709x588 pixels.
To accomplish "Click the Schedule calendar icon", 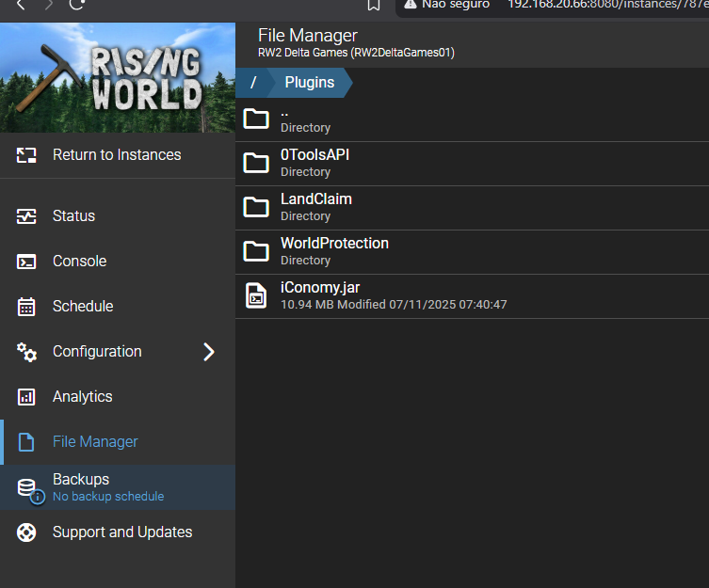I will click(26, 307).
